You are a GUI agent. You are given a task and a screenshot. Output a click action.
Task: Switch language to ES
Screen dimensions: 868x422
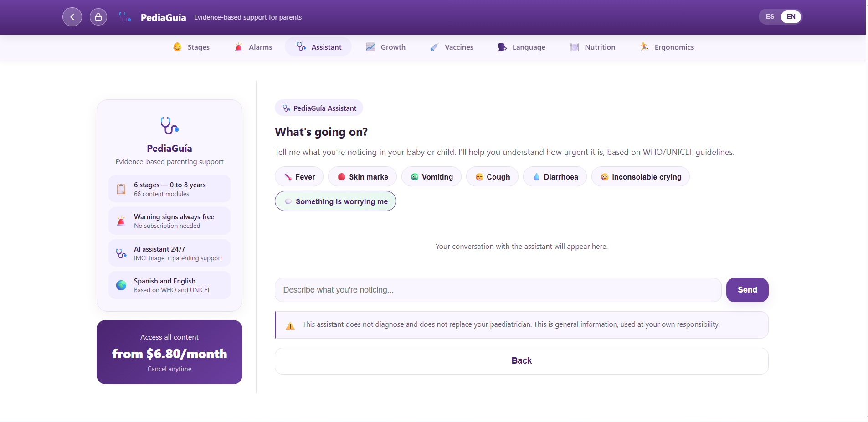(x=770, y=17)
